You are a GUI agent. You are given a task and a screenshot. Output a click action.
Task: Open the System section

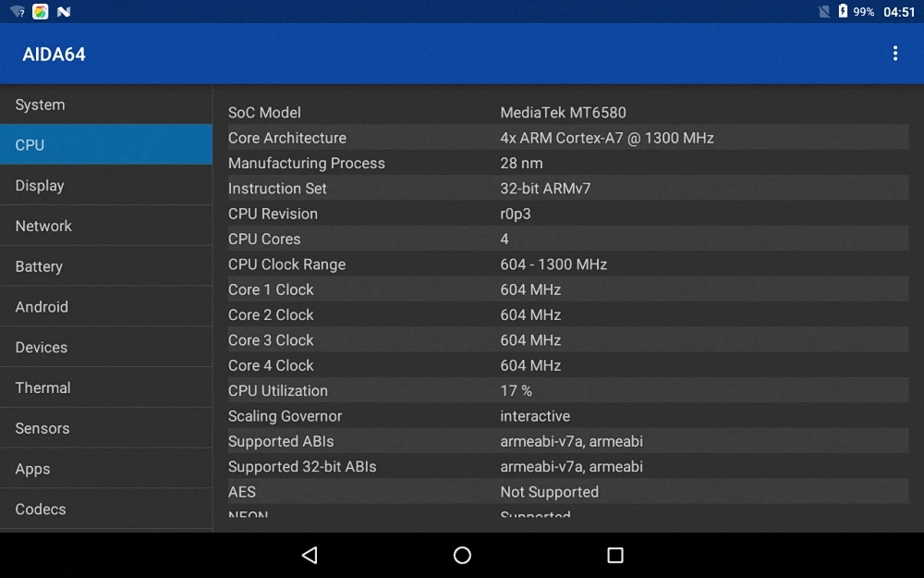tap(106, 105)
